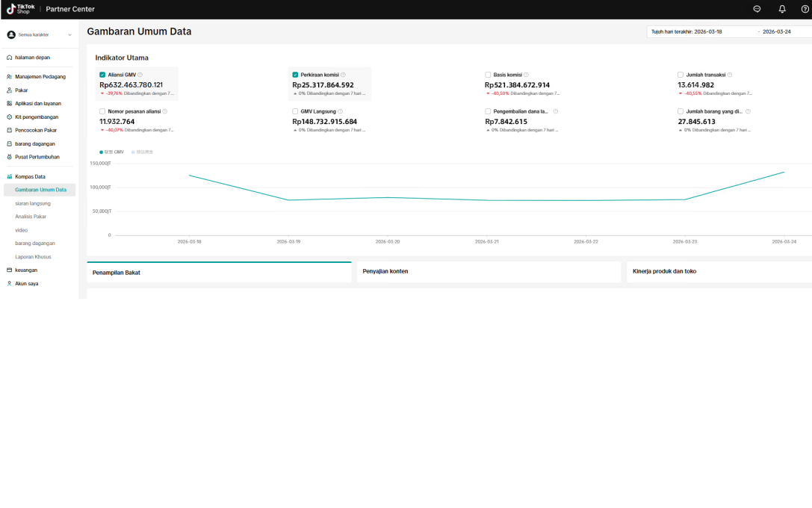The image size is (812, 508).
Task: Open the siaran langsung sidebar link
Action: point(33,203)
